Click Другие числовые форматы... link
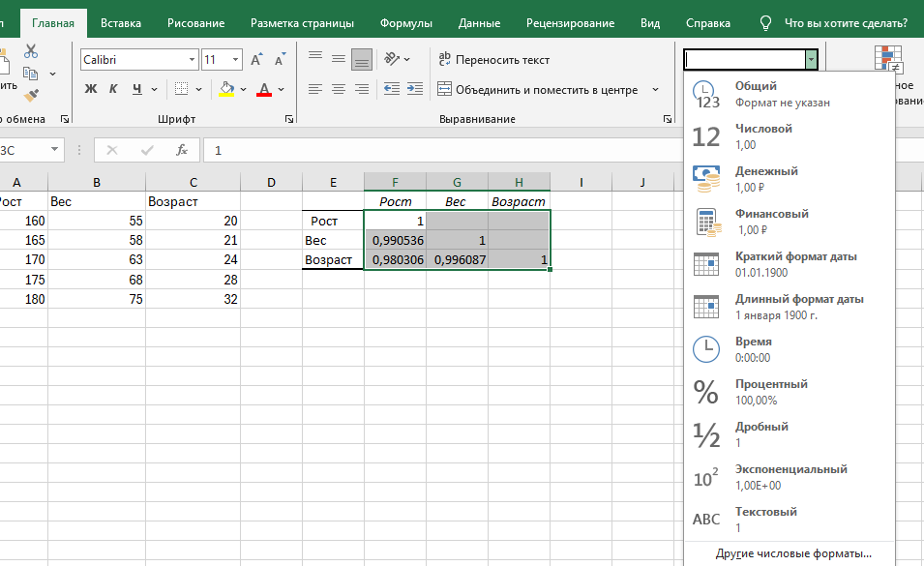Screen dimensions: 924x566 (793, 554)
